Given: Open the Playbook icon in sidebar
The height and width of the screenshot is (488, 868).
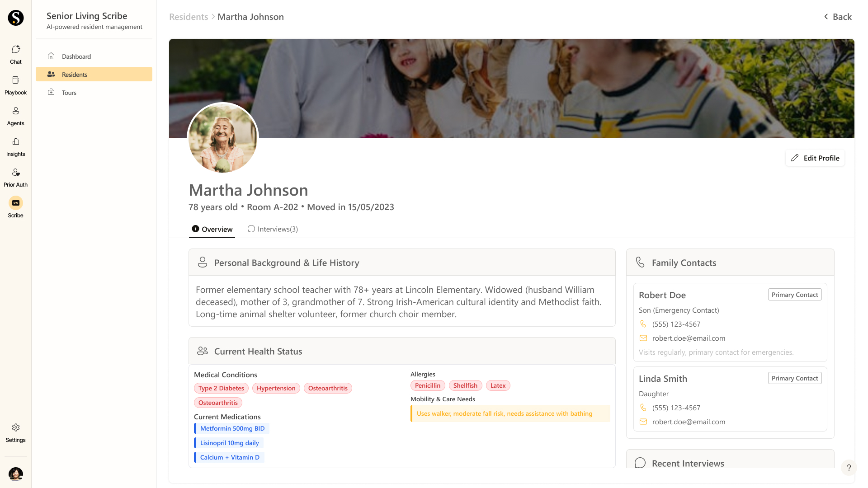Looking at the screenshot, I should [x=16, y=80].
